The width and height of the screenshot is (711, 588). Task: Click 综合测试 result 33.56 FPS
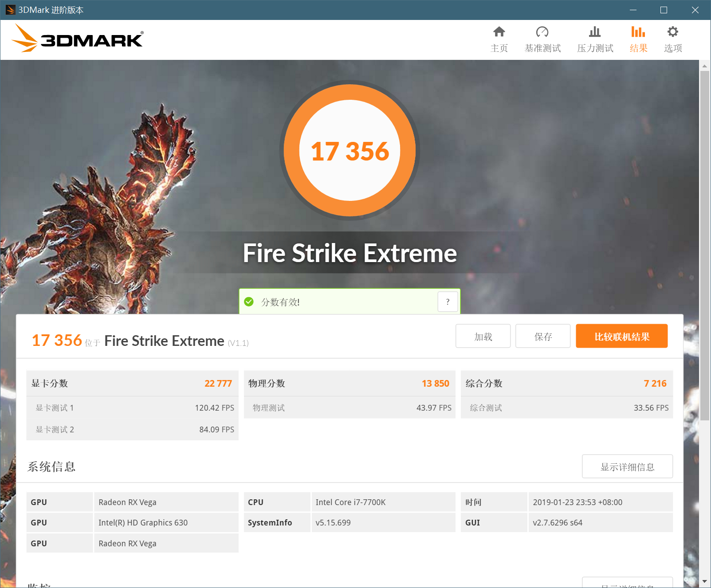pos(651,408)
